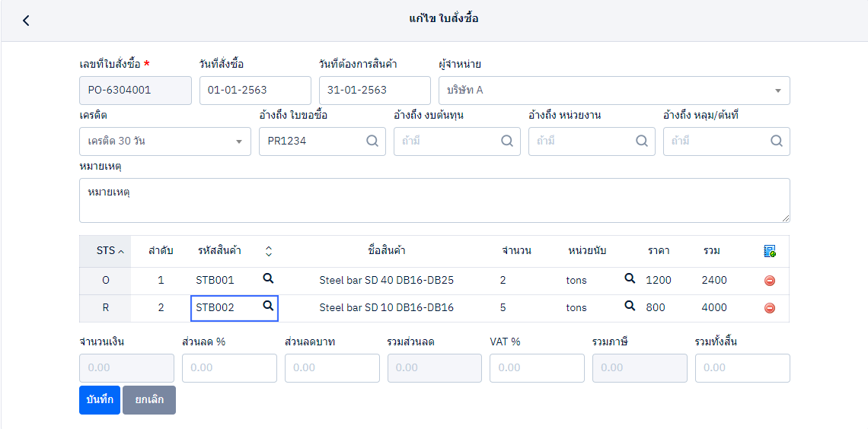Click price cell 800
868x429 pixels.
tap(656, 307)
